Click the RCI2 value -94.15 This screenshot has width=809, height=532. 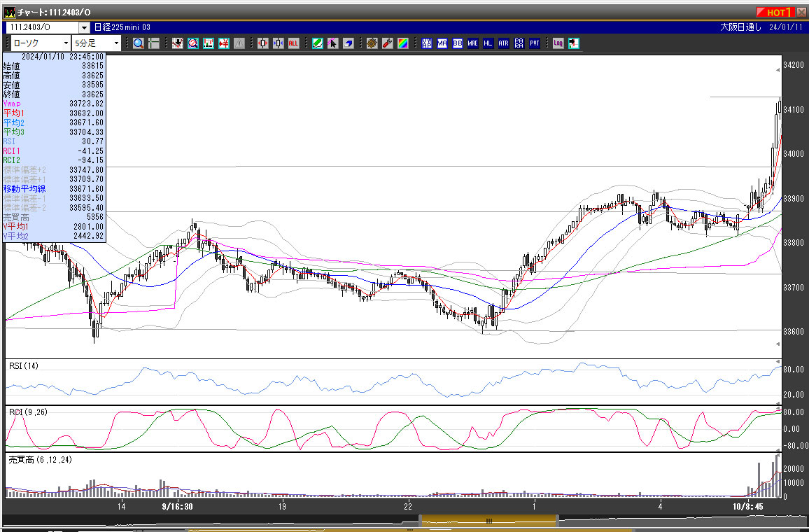click(90, 160)
